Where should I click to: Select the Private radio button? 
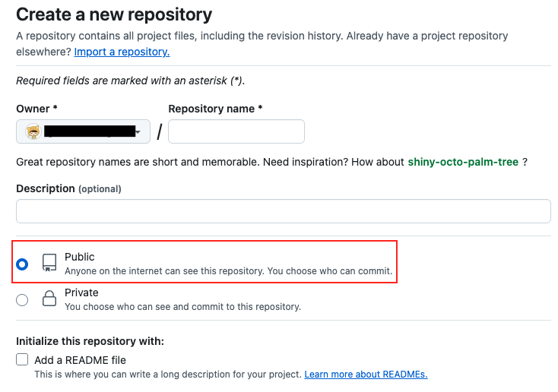(x=22, y=300)
